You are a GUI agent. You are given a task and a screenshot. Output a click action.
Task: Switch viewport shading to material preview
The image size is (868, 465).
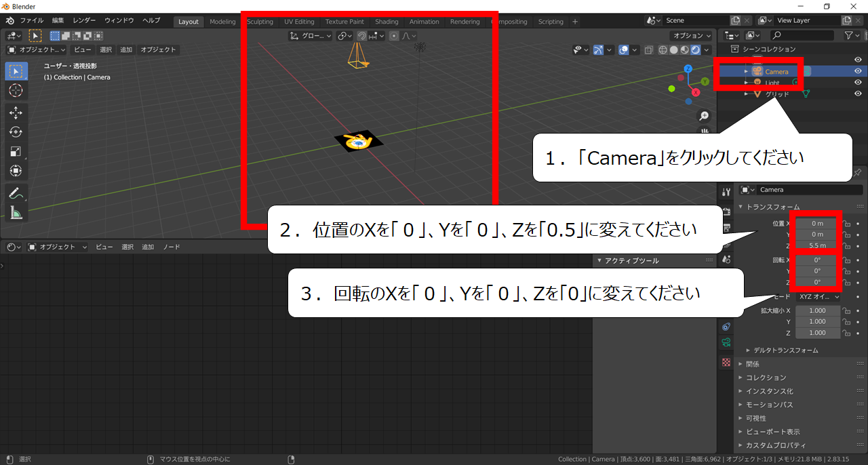click(684, 49)
